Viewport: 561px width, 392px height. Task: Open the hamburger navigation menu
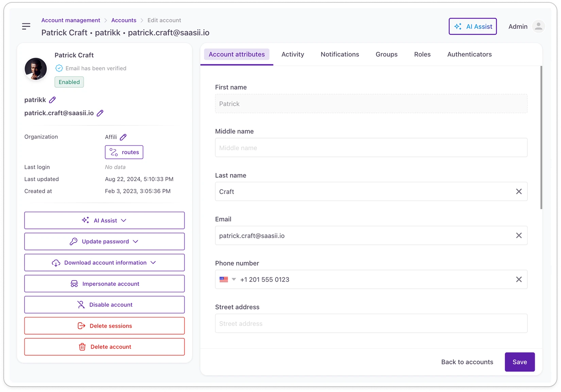pyautogui.click(x=26, y=26)
